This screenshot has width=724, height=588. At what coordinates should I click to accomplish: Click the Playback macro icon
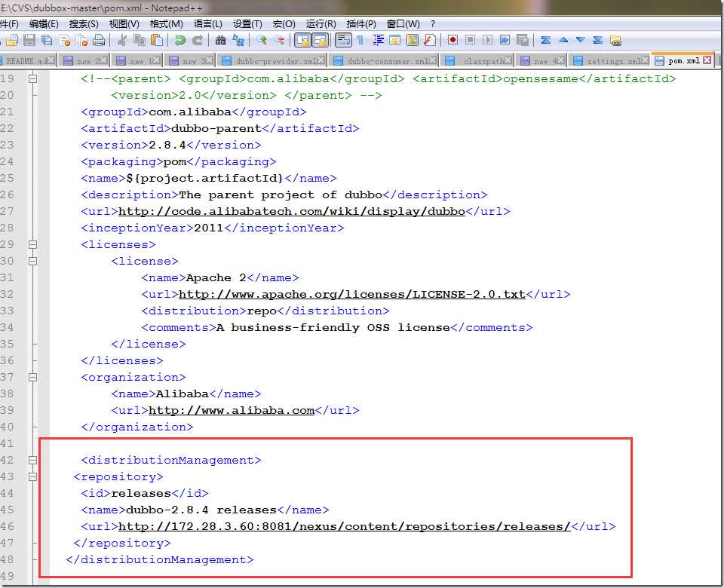[x=487, y=40]
